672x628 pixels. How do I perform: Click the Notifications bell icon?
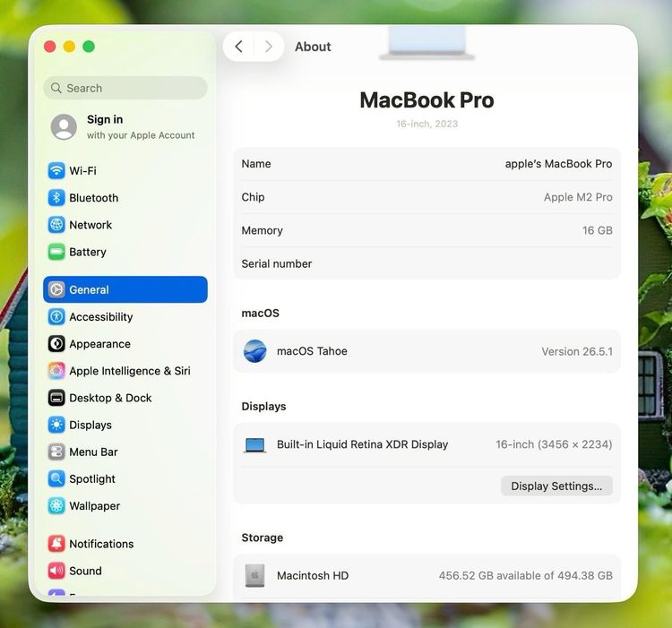pyautogui.click(x=56, y=544)
